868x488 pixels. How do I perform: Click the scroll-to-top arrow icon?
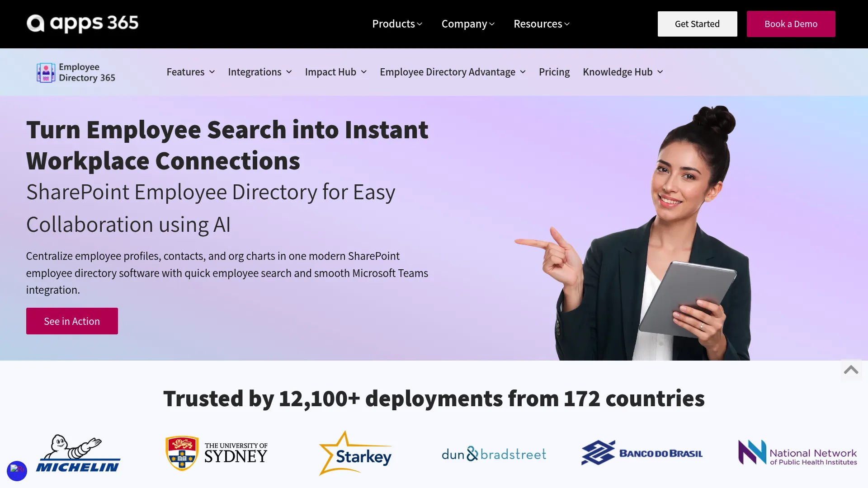[851, 370]
